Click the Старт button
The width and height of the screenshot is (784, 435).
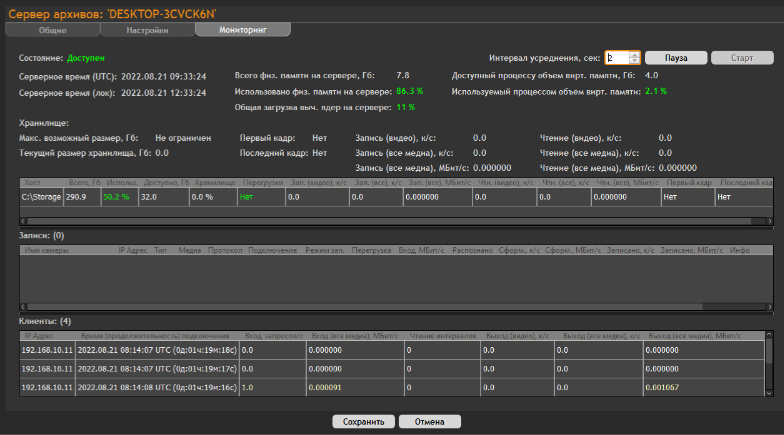click(742, 58)
